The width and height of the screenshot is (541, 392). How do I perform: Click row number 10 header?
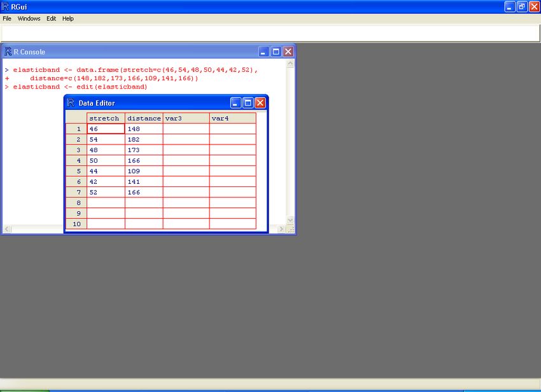(x=76, y=224)
